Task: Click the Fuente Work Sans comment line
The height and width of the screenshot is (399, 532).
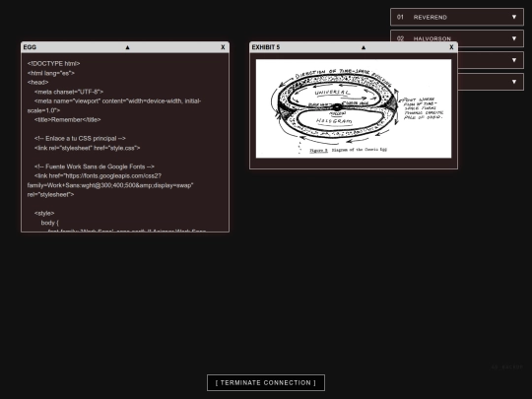Action: pyautogui.click(x=95, y=166)
